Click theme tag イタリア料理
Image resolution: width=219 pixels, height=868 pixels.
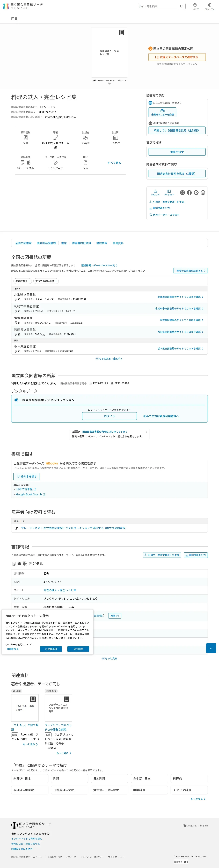[x=189, y=790]
